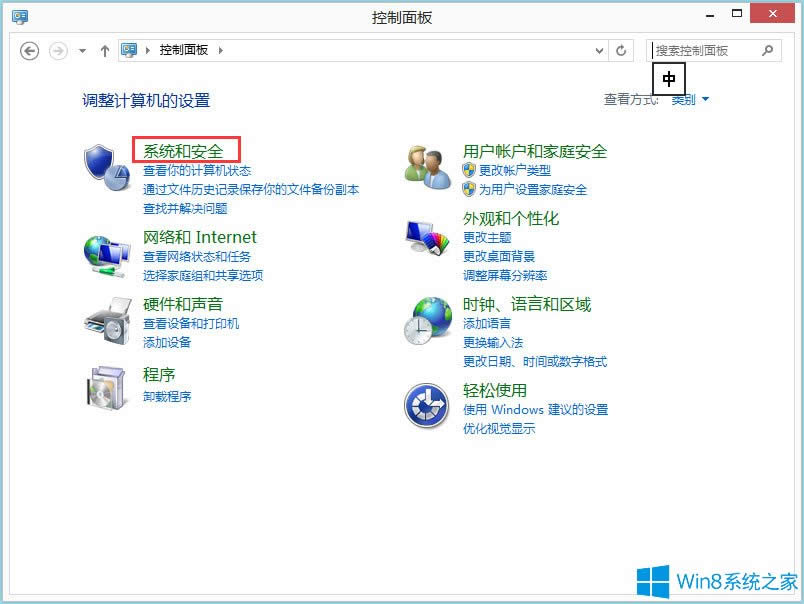Click the up-level navigation arrow
The image size is (804, 604).
click(105, 50)
